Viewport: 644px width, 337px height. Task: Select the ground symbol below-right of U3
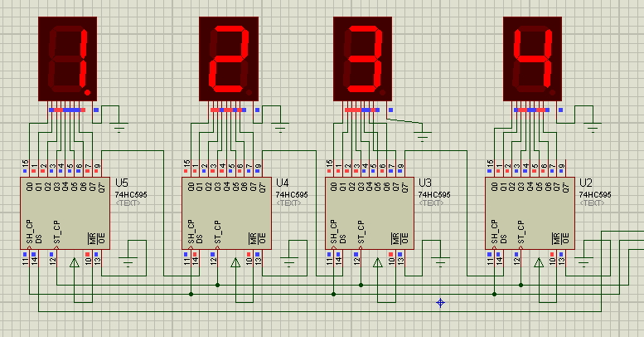[441, 262]
